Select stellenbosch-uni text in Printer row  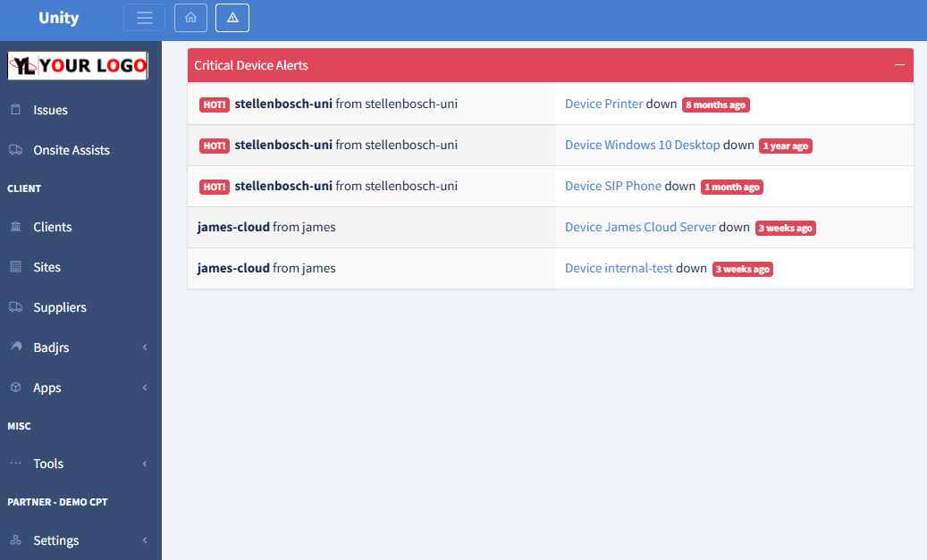283,104
